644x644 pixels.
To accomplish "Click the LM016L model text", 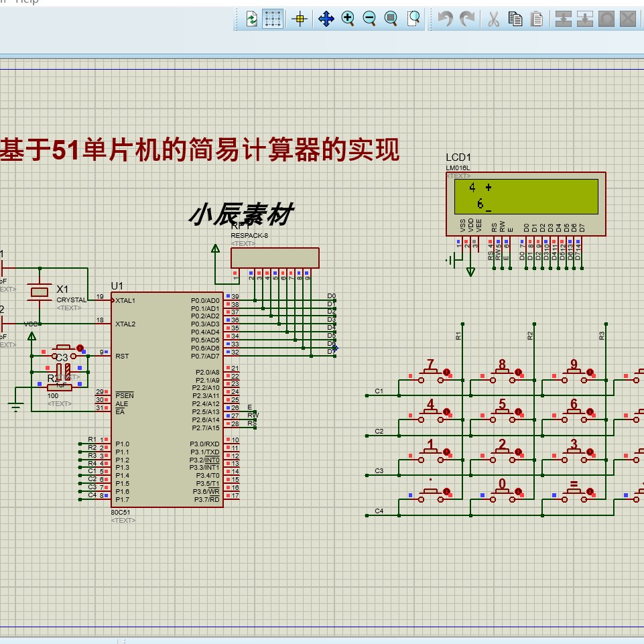I will click(458, 168).
